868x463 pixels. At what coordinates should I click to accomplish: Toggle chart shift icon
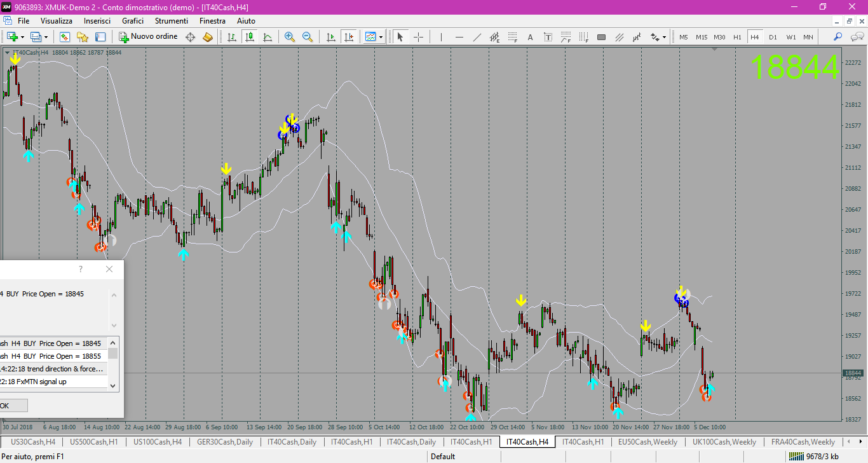tap(348, 37)
